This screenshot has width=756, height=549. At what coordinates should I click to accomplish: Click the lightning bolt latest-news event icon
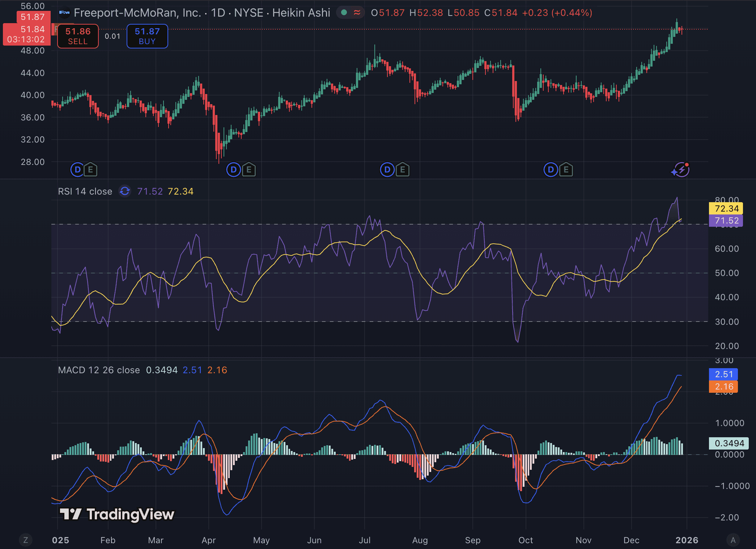point(681,169)
